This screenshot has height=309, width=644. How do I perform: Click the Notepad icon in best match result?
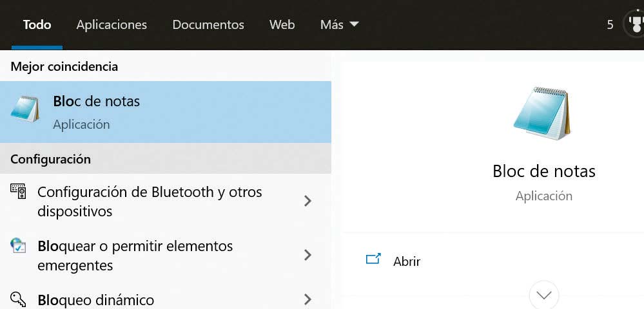pyautogui.click(x=26, y=109)
